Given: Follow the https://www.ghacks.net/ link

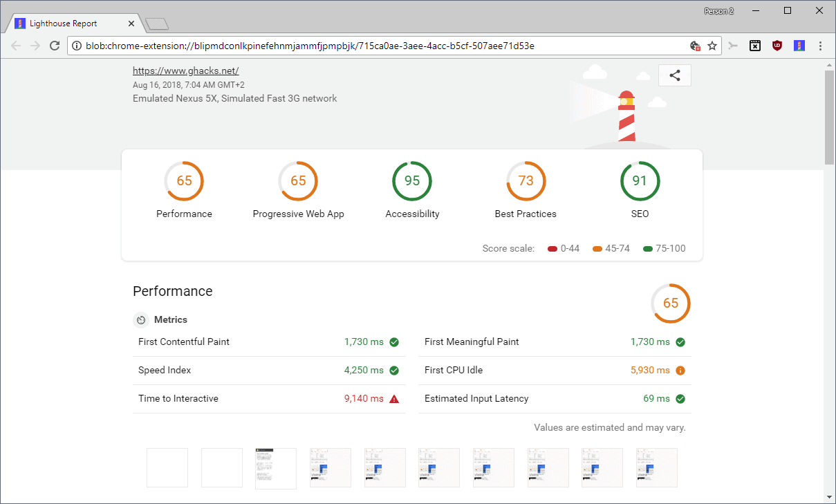Looking at the screenshot, I should point(185,70).
